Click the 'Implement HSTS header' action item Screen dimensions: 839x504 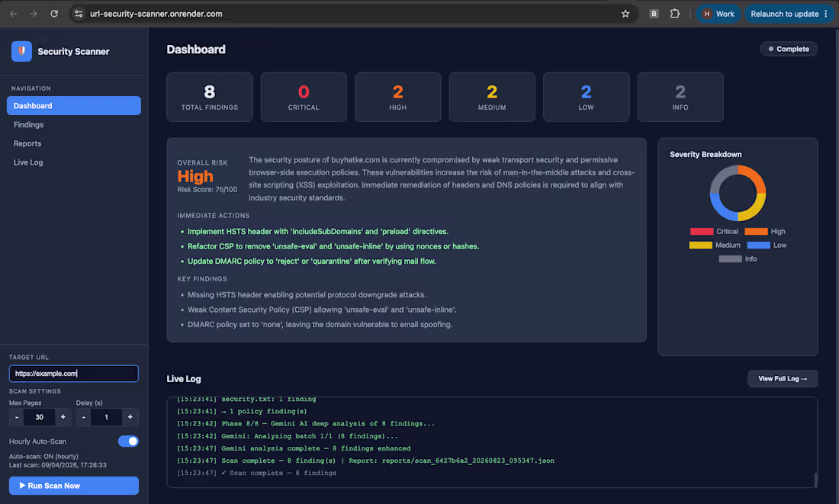click(x=318, y=231)
